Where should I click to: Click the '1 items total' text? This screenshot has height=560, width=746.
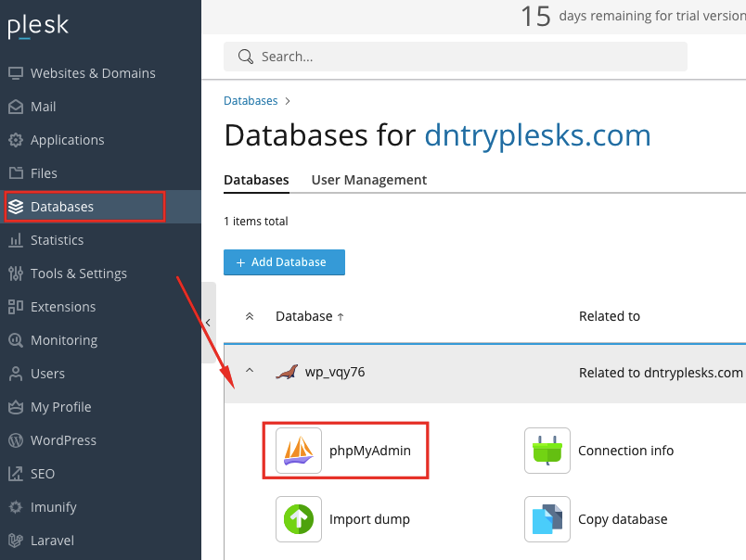(x=256, y=221)
